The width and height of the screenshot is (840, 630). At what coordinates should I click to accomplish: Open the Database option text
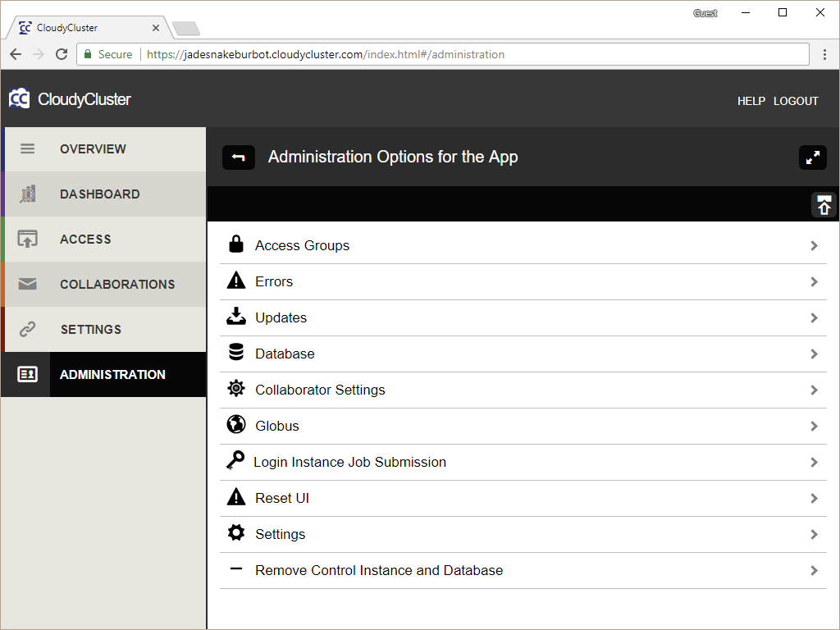(x=285, y=354)
